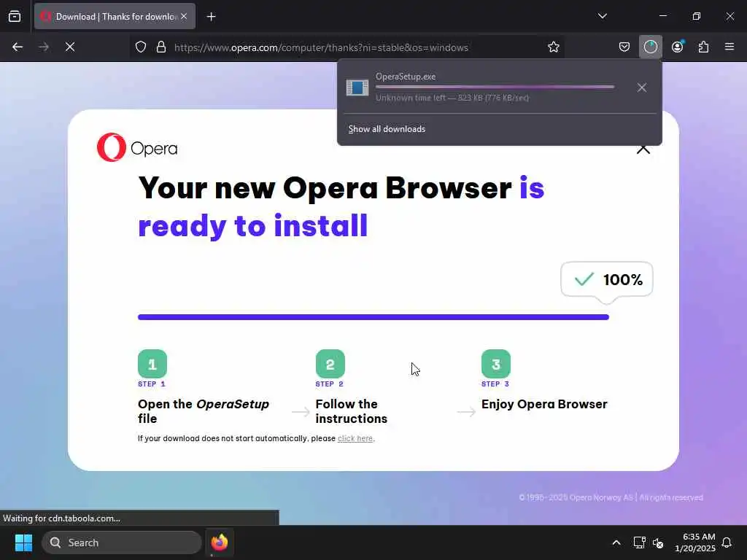Click the Step 3 number badge
Image resolution: width=747 pixels, height=560 pixels.
pyautogui.click(x=496, y=364)
